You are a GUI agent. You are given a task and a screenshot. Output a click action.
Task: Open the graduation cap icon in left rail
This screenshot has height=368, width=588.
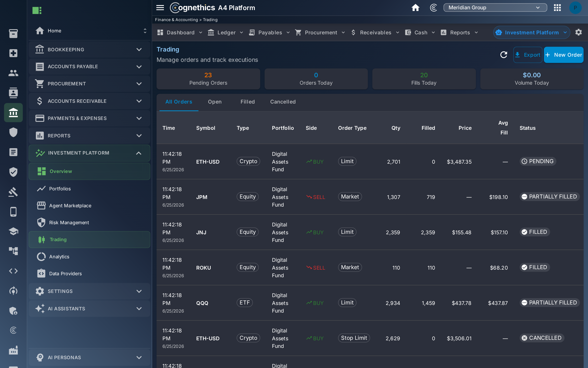click(13, 231)
